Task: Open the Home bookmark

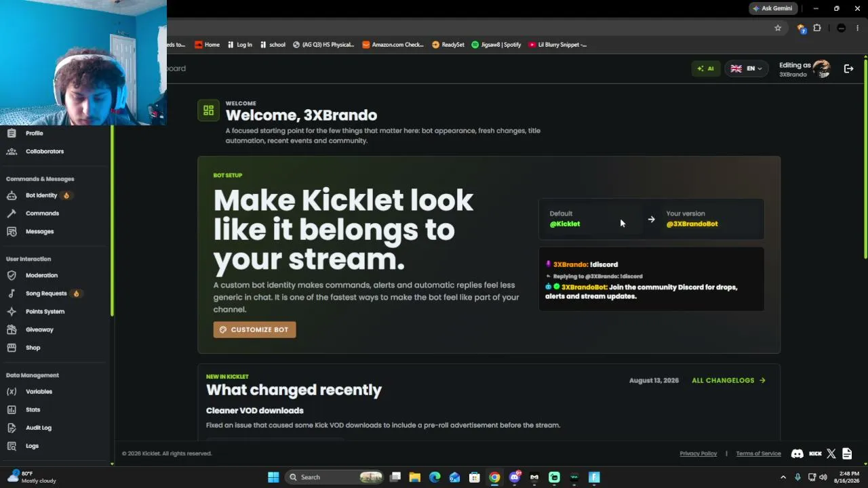Action: coord(207,45)
